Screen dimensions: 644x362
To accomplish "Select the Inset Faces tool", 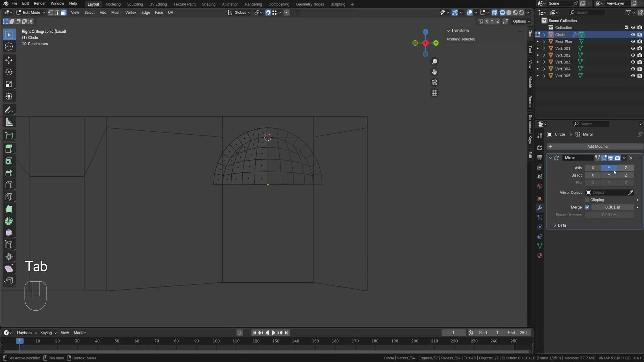I will [x=9, y=161].
